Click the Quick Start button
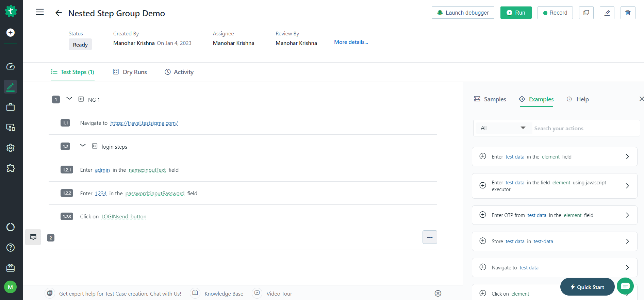 coord(588,287)
